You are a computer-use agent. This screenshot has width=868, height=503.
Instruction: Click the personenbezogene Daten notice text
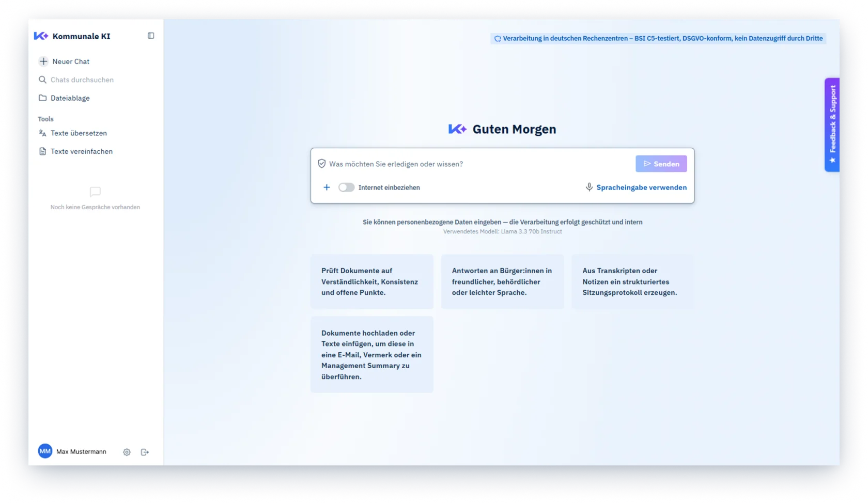click(x=502, y=222)
